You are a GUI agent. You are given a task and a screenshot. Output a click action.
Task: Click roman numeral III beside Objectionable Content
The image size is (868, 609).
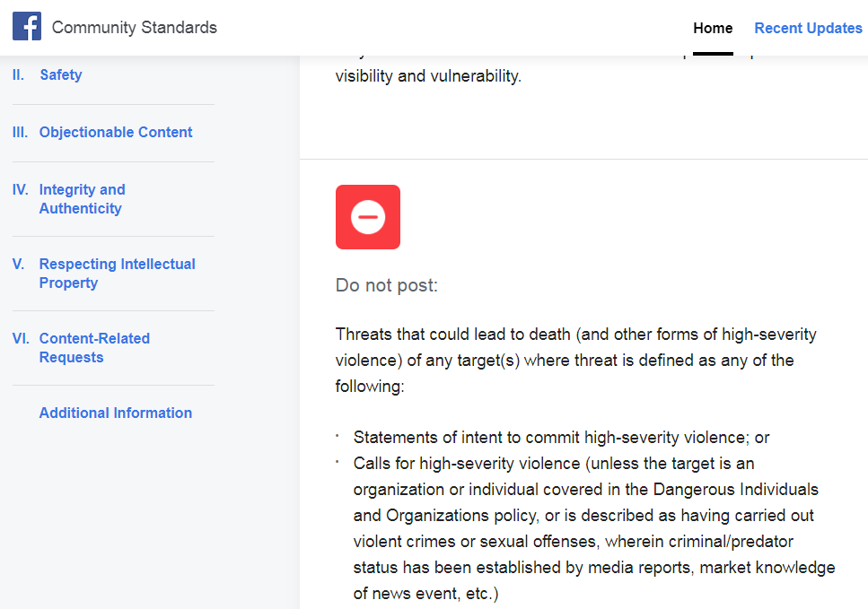tap(20, 132)
